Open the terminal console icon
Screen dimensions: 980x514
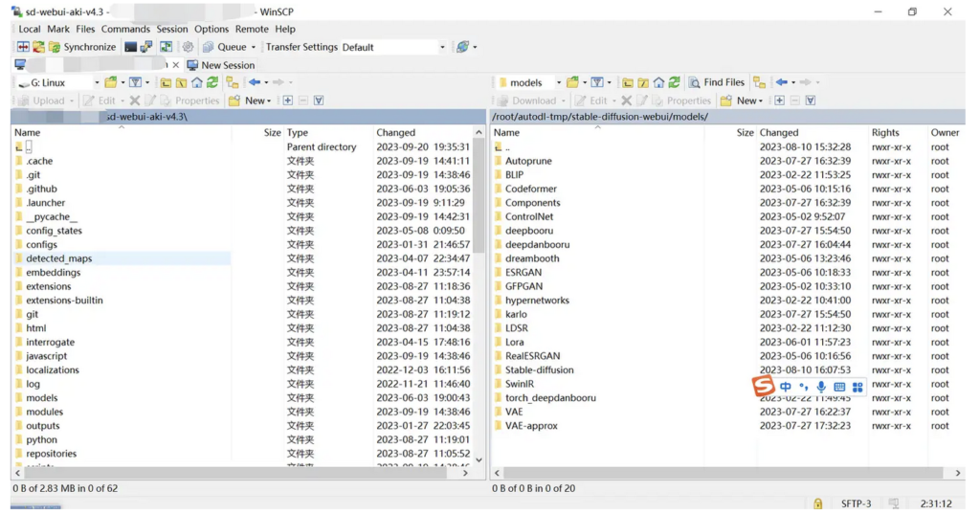[130, 47]
